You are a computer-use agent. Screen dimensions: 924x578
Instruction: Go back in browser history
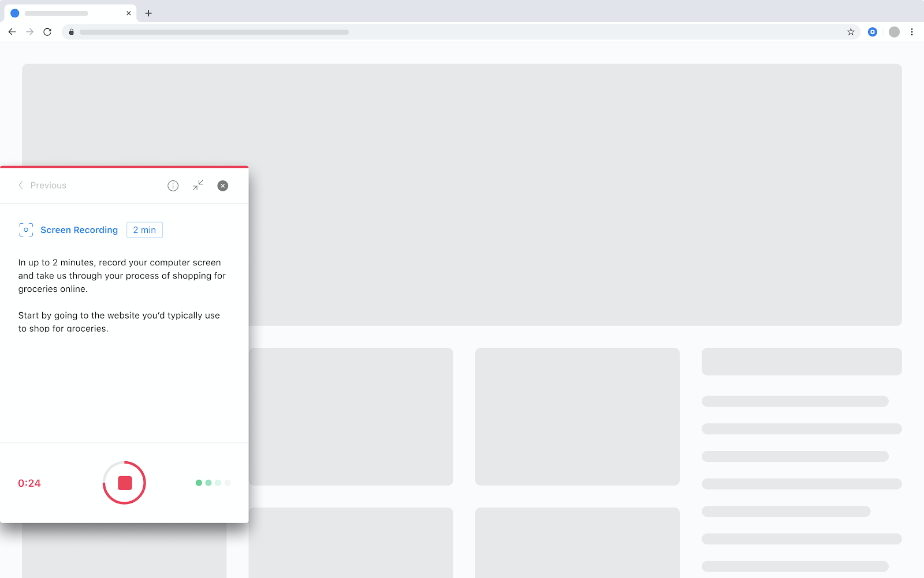12,32
